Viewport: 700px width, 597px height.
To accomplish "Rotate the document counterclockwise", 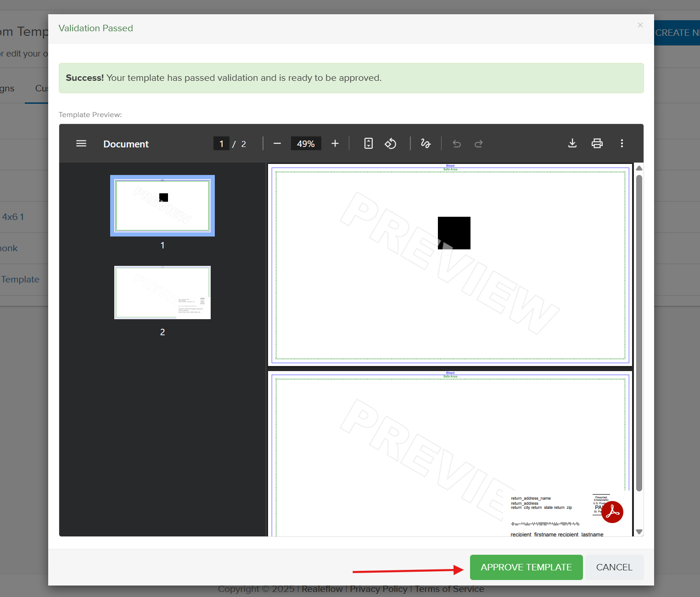I will click(391, 144).
